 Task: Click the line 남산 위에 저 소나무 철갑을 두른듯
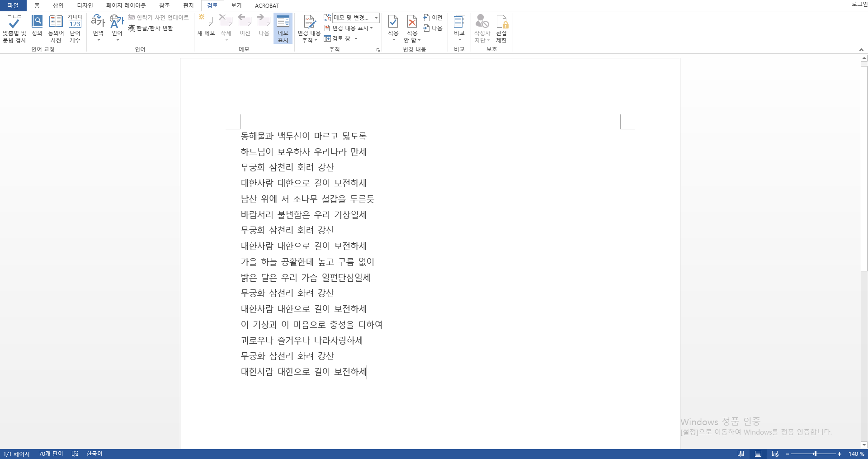(x=308, y=199)
